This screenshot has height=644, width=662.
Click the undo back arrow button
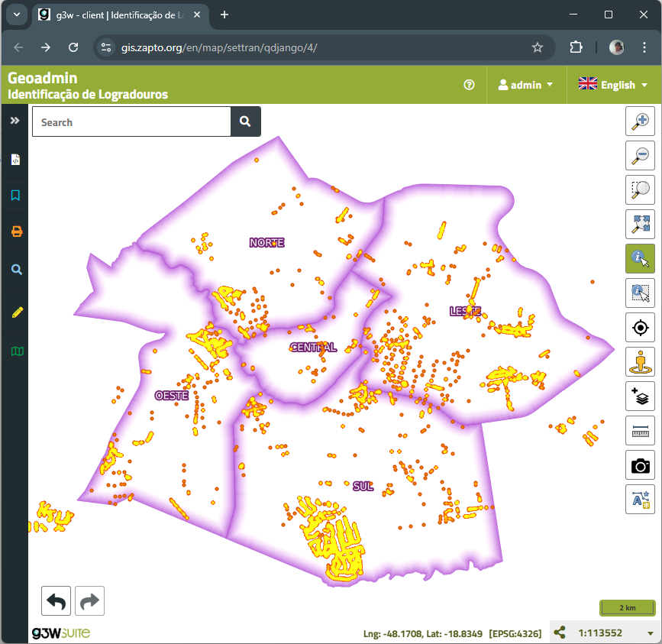56,601
